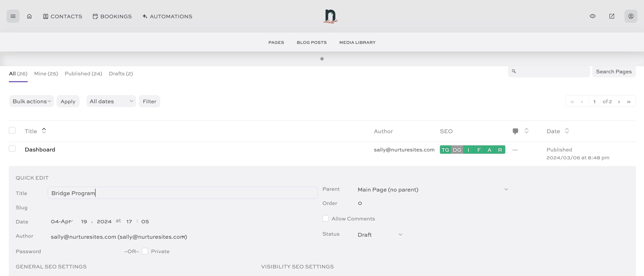Open the external link icon

(x=612, y=16)
